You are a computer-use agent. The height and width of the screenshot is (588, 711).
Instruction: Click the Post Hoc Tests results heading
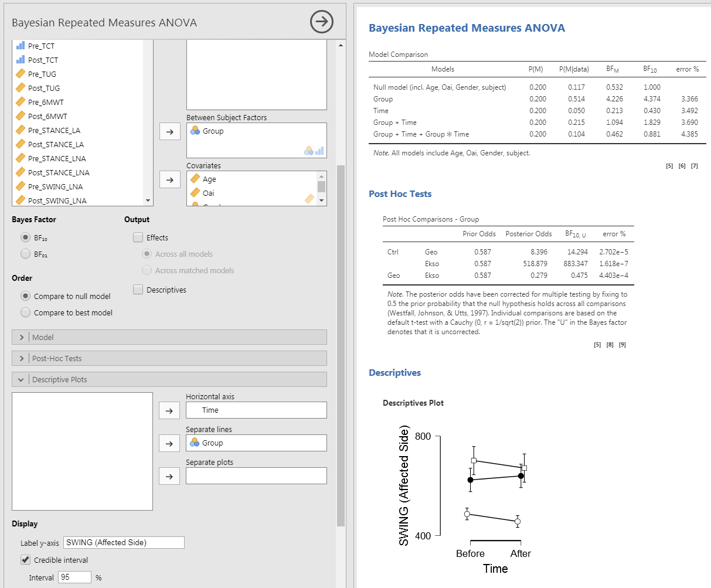coord(400,194)
